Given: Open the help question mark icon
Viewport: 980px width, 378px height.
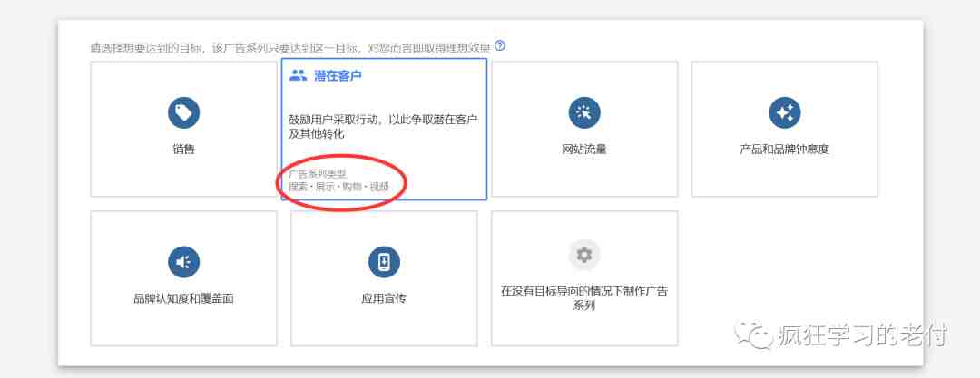Looking at the screenshot, I should point(499,45).
